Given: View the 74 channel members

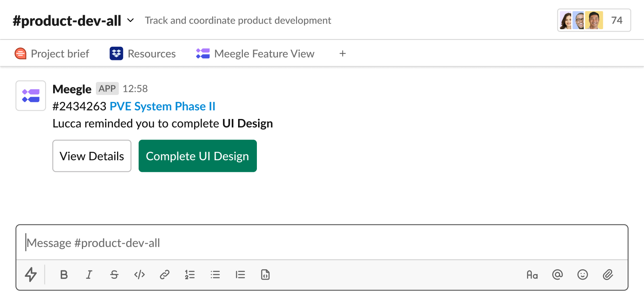Looking at the screenshot, I should coord(594,20).
